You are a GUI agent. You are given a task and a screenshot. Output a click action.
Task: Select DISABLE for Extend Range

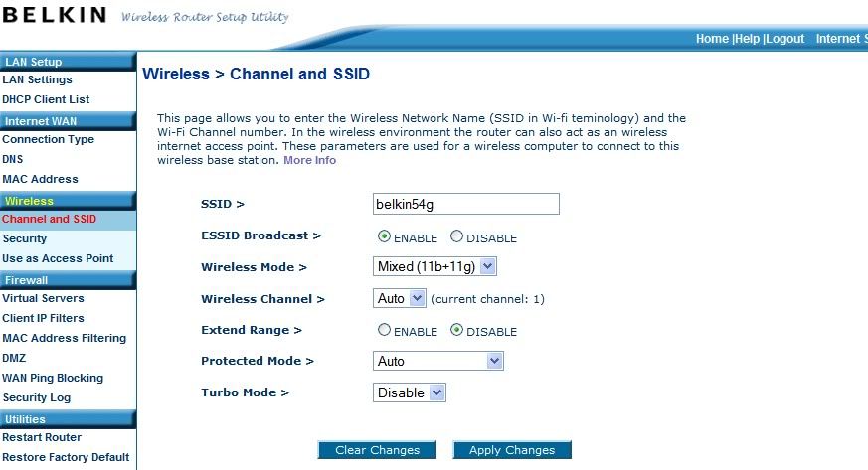coord(456,330)
